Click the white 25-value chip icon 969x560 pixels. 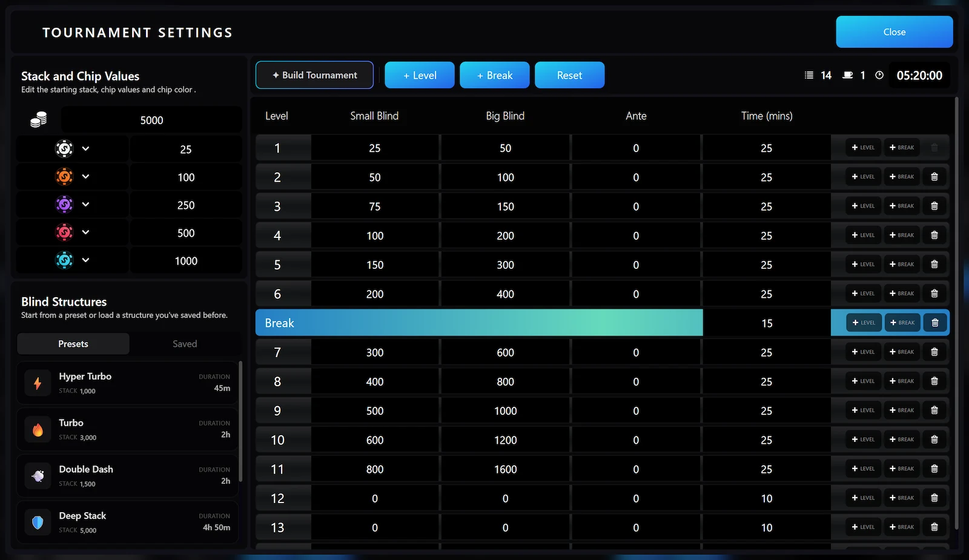pos(64,148)
